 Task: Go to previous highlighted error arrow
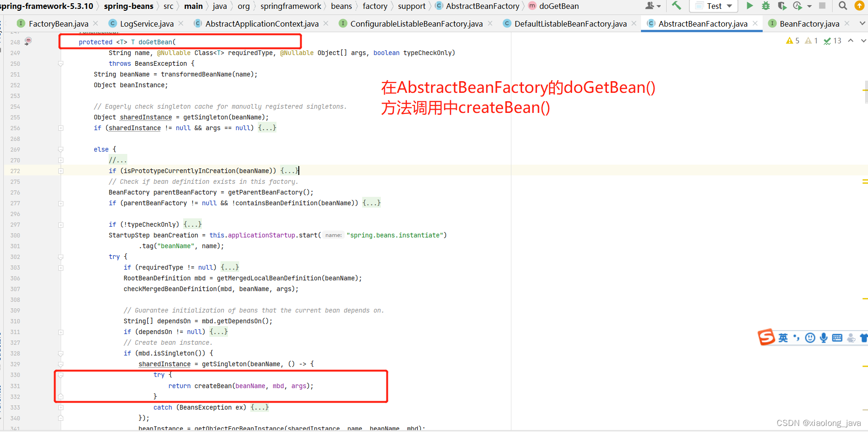(851, 41)
